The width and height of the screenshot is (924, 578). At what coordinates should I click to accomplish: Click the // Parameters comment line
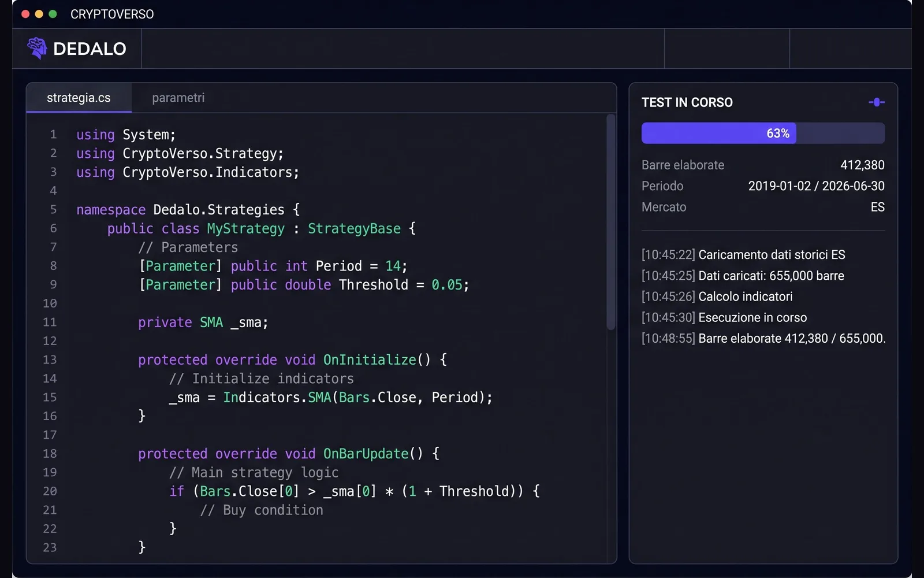pyautogui.click(x=188, y=247)
